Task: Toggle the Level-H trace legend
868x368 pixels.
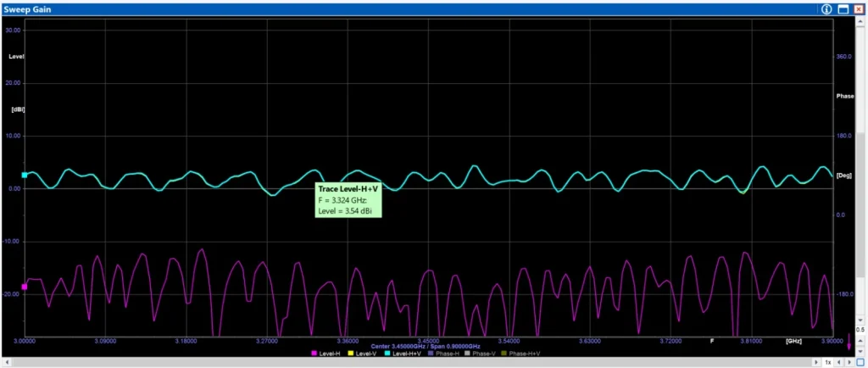Action: click(x=326, y=353)
